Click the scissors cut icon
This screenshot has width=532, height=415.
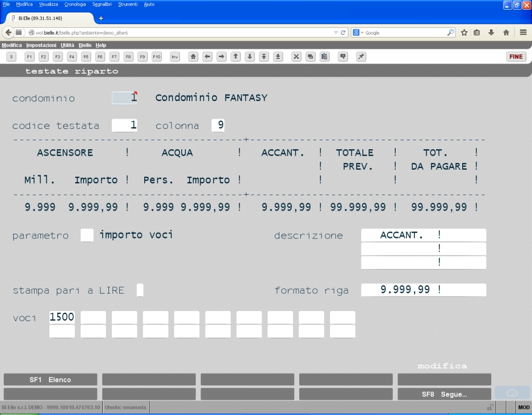[296, 57]
